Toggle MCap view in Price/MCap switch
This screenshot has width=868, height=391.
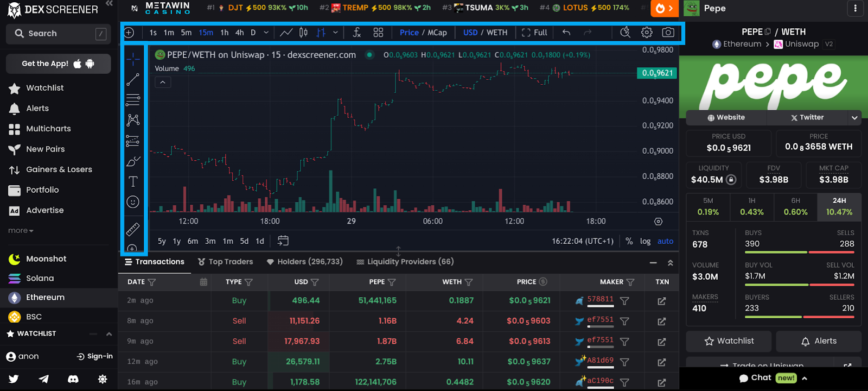[x=437, y=33]
